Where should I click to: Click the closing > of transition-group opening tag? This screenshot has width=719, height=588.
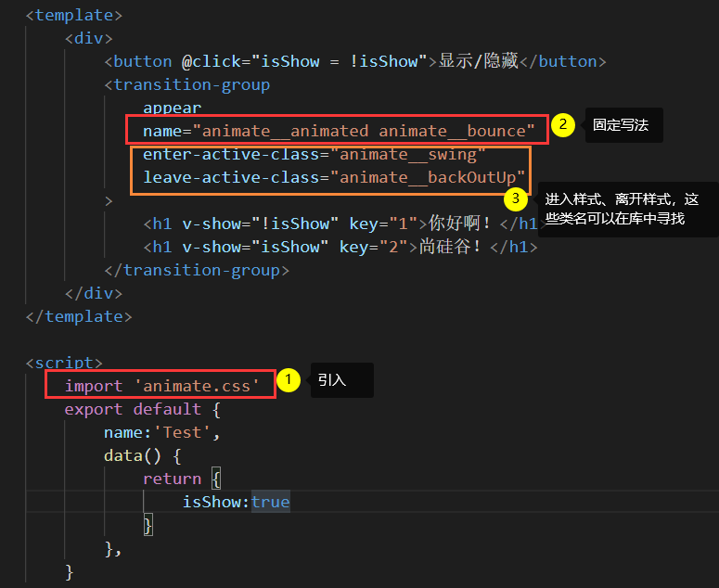click(x=109, y=201)
